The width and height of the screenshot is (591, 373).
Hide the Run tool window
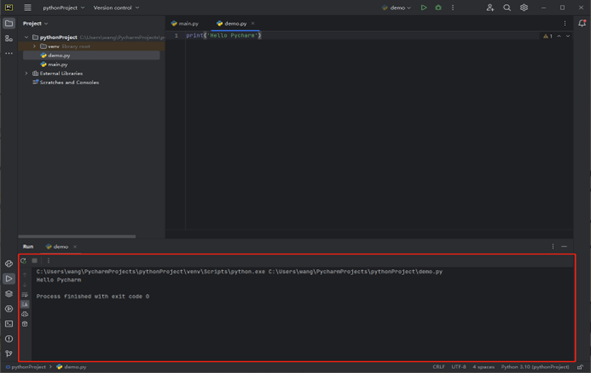click(x=564, y=246)
